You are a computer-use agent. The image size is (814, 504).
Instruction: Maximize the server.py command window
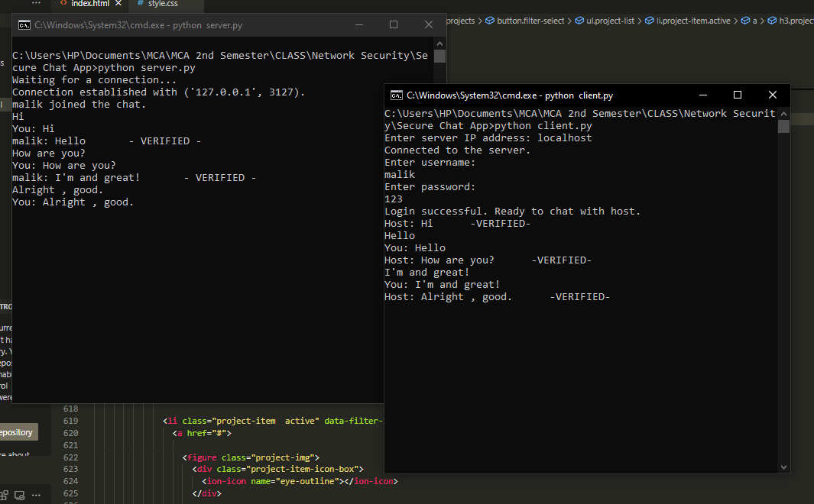[394, 25]
